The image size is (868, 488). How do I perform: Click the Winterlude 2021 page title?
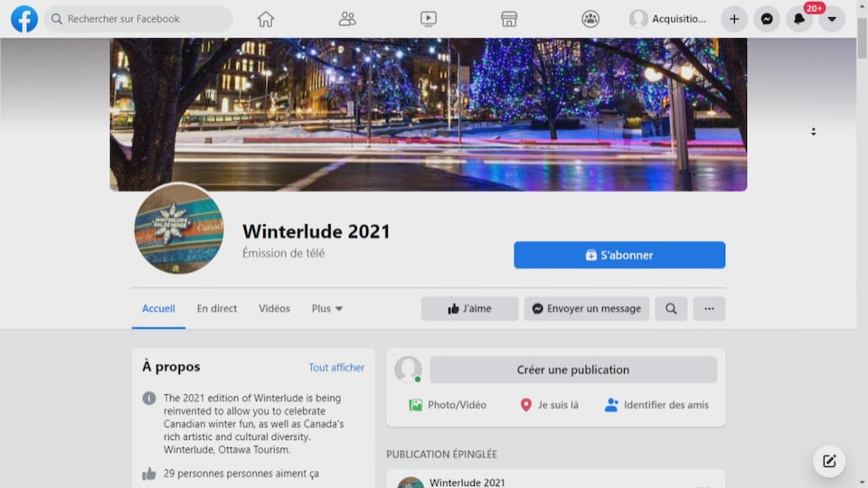point(316,231)
